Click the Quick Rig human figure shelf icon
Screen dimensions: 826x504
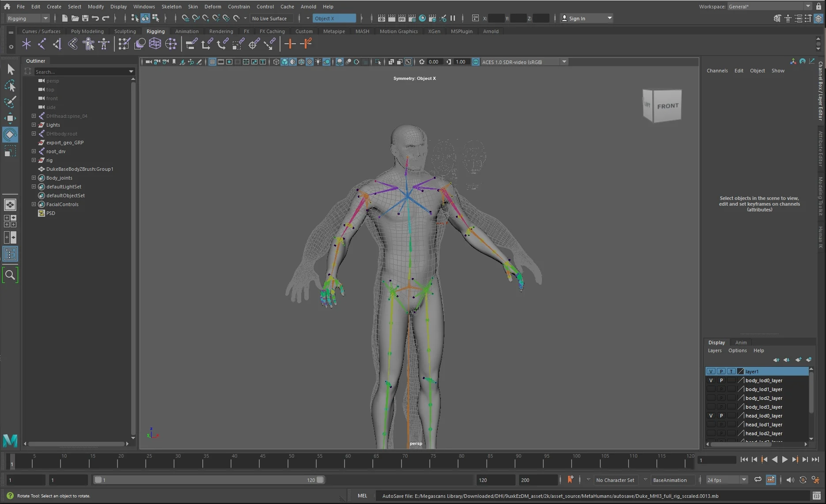pyautogui.click(x=88, y=44)
